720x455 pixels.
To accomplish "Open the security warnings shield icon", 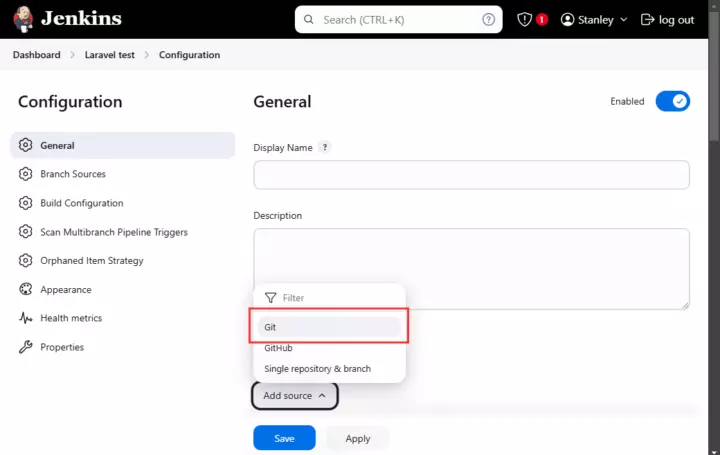I will tap(524, 19).
